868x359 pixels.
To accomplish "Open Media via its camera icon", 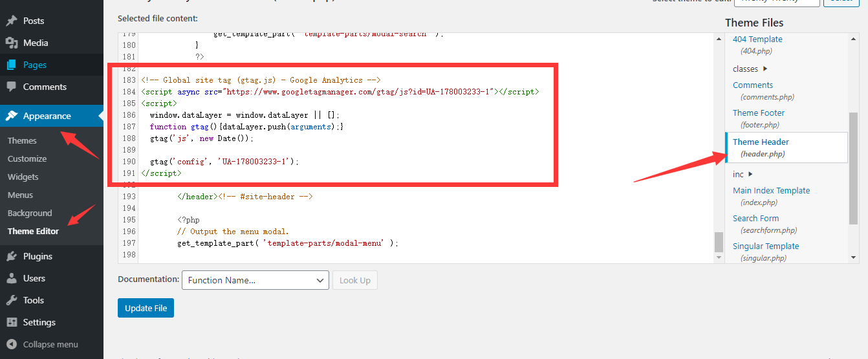I will click(12, 43).
